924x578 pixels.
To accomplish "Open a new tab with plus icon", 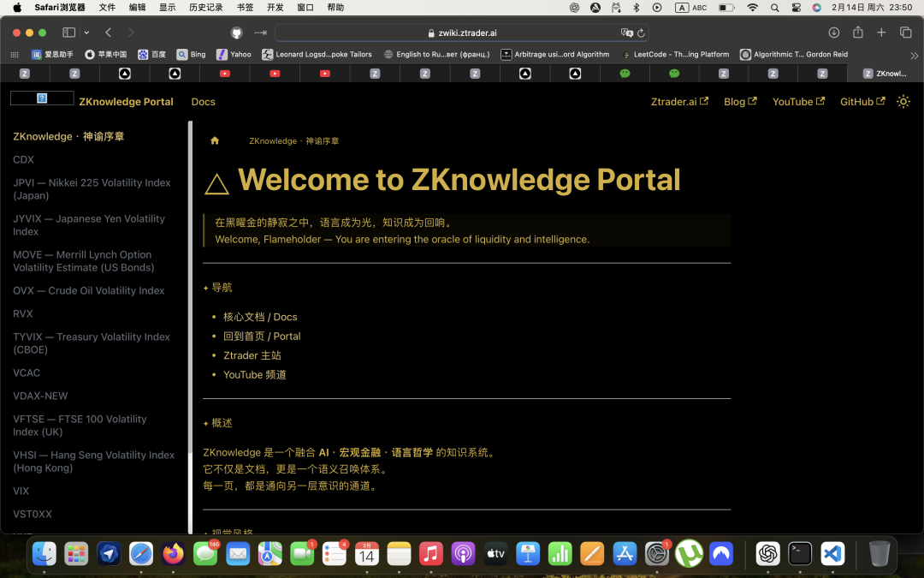I will [x=881, y=33].
